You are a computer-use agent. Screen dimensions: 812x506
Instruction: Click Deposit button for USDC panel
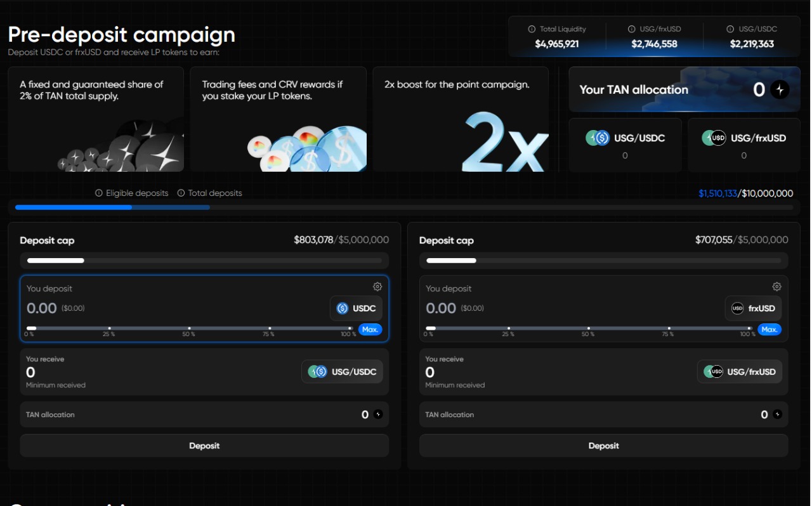pos(204,446)
